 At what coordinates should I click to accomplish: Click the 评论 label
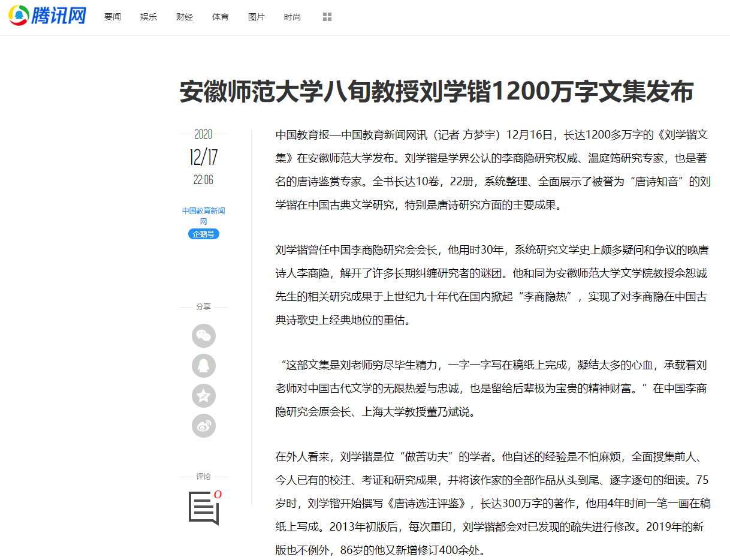point(204,476)
